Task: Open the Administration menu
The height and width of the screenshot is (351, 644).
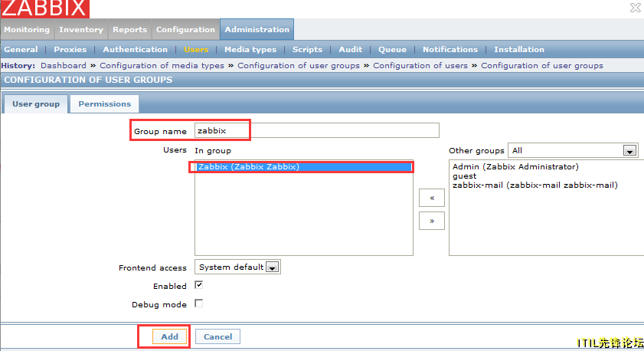Action: tap(257, 30)
